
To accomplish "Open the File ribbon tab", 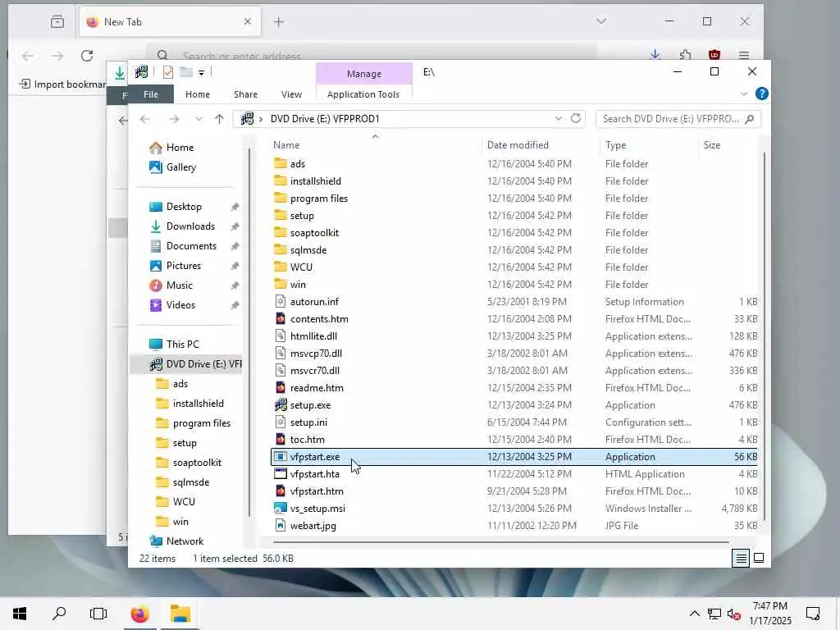I will click(151, 94).
